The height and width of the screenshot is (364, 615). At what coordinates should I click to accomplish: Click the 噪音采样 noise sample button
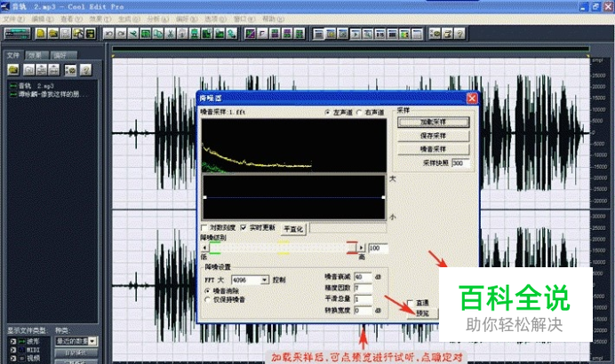(433, 149)
